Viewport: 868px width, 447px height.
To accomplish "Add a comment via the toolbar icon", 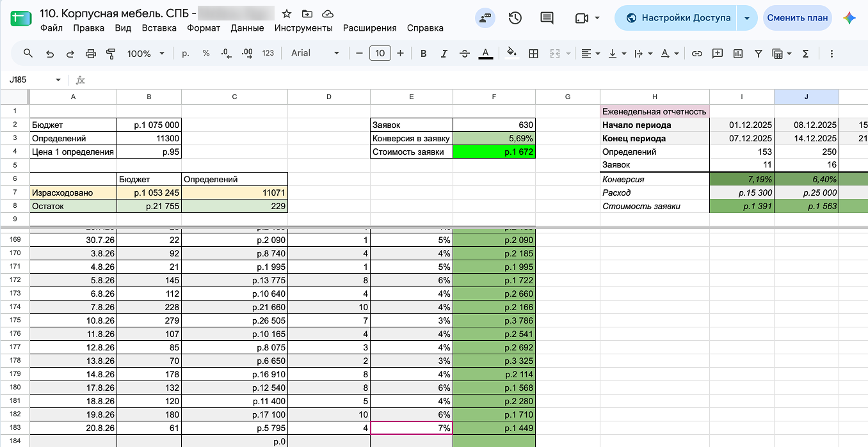I will (718, 54).
